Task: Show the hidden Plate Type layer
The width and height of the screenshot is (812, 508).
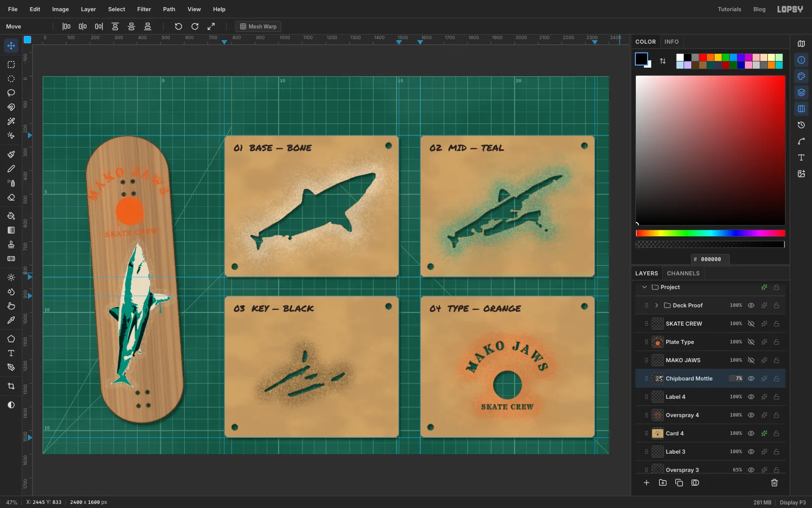Action: click(751, 342)
